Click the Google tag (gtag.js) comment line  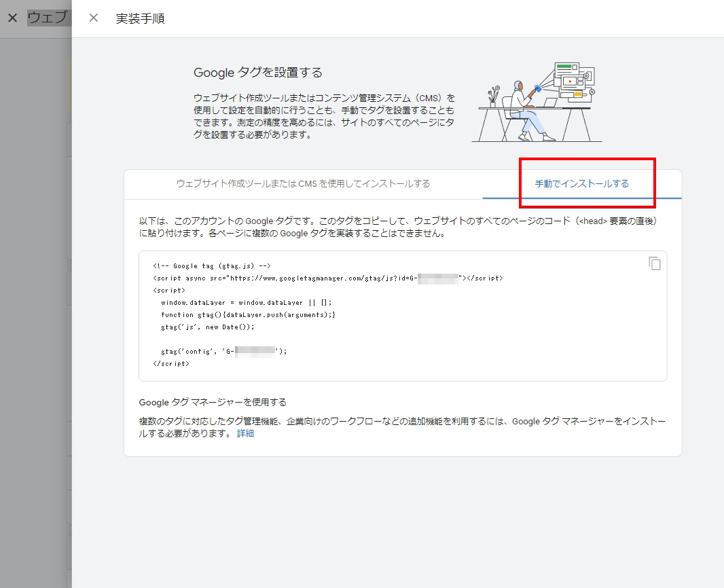pos(212,266)
